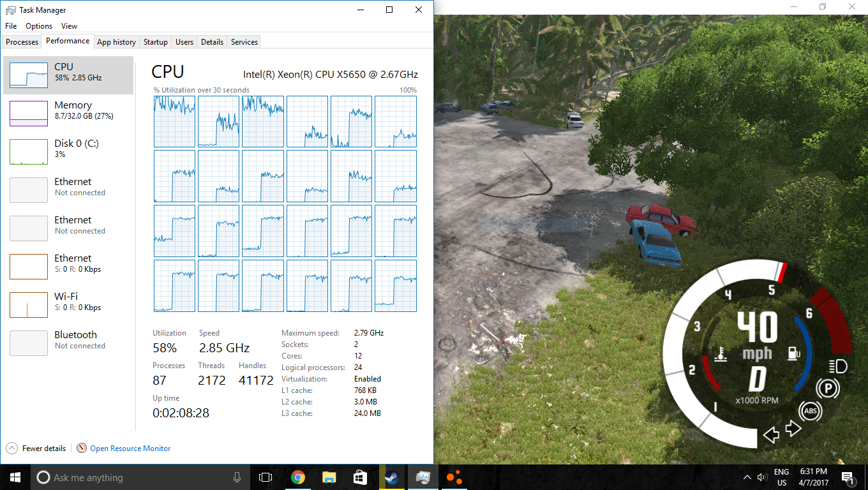Click the L3 cache 24.0 MB value
Screen dimensions: 868x490
pyautogui.click(x=367, y=413)
